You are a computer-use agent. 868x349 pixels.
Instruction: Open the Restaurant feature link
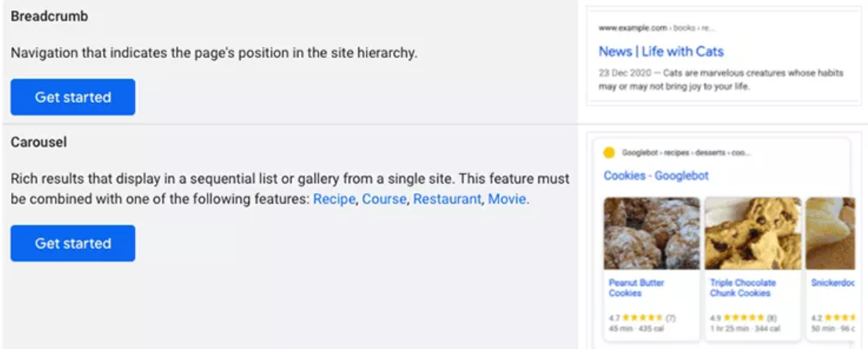click(x=446, y=199)
